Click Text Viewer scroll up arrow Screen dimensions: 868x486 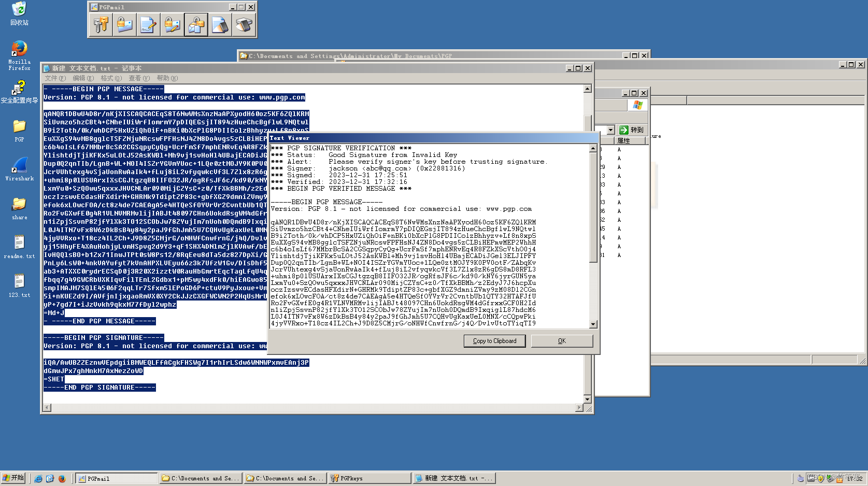(x=593, y=148)
